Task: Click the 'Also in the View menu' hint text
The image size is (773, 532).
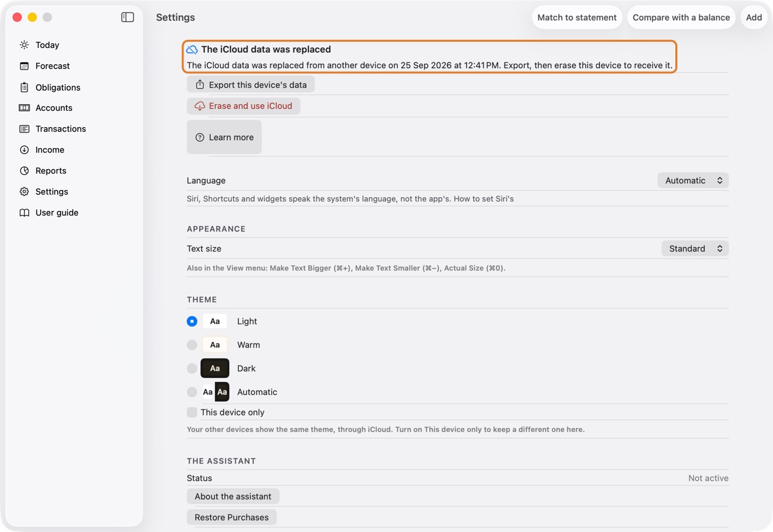Action: coord(346,268)
